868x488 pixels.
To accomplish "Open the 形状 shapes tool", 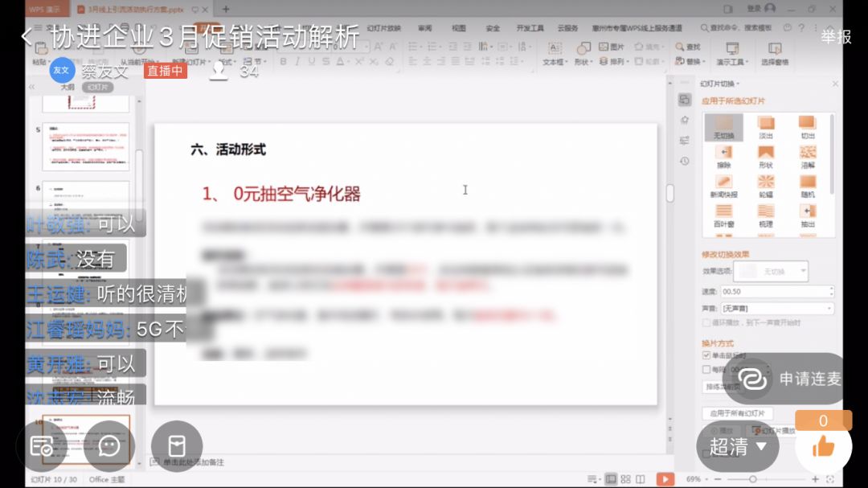I will coord(583,55).
